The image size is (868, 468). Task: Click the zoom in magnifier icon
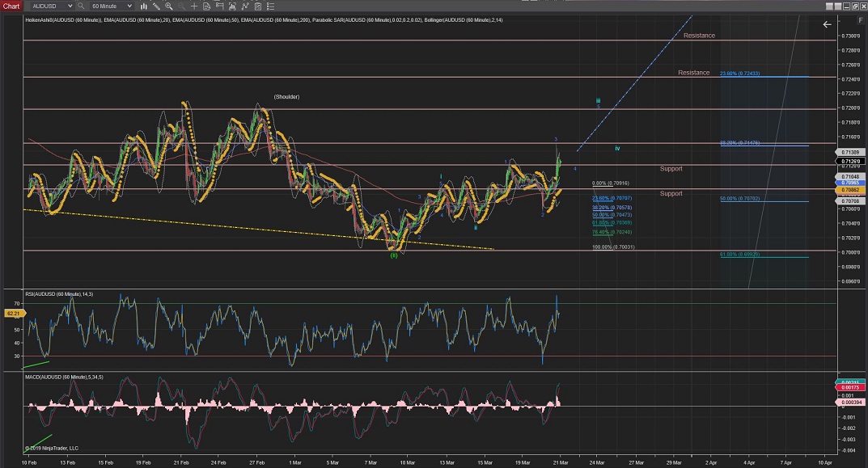(169, 6)
